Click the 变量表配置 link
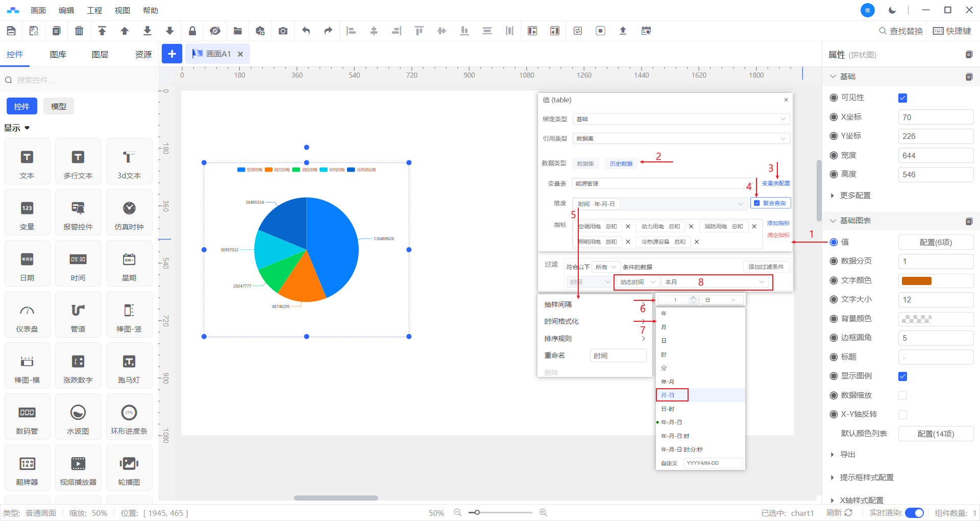Viewport: 980px width, 521px height. coord(775,183)
